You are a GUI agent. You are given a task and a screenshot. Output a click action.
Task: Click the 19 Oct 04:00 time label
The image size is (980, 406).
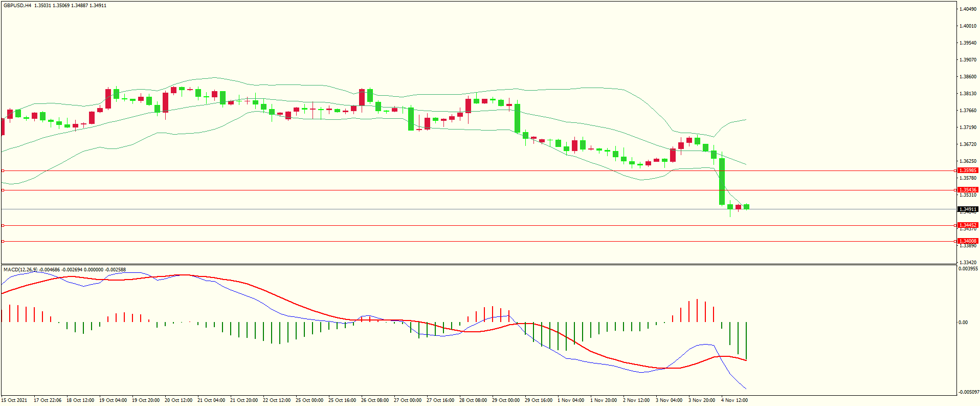point(113,400)
